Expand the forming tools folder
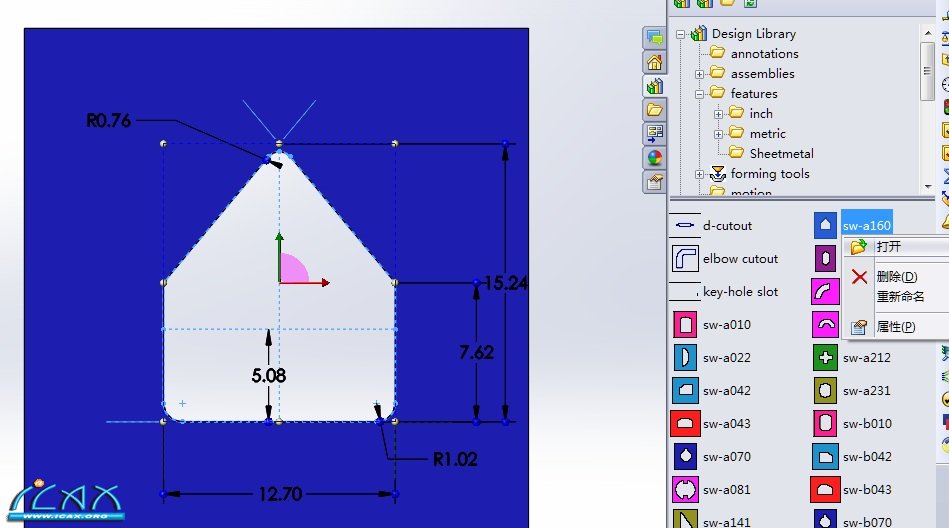This screenshot has height=528, width=949. click(699, 174)
